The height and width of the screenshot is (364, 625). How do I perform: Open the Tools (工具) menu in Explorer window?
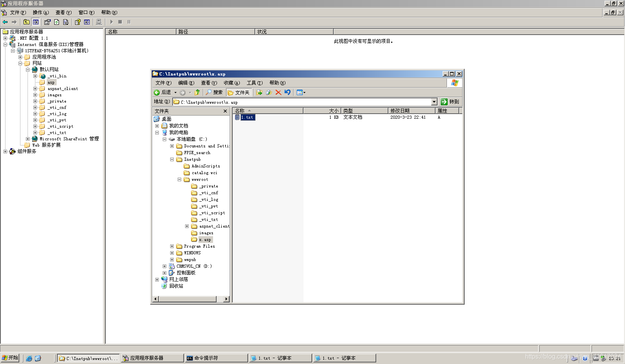click(x=255, y=83)
